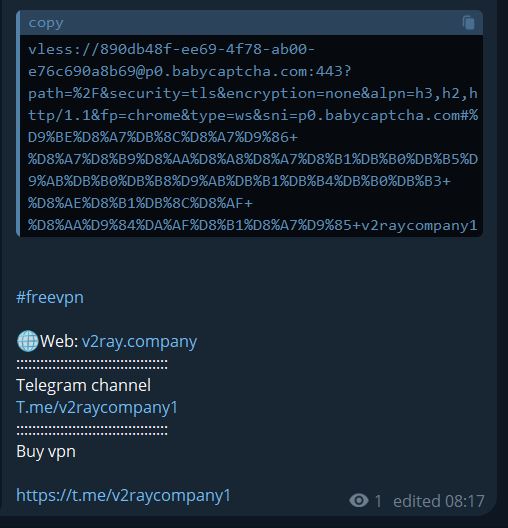Click the code line ending in v2raycompany1
The height and width of the screenshot is (528, 508).
point(252,225)
